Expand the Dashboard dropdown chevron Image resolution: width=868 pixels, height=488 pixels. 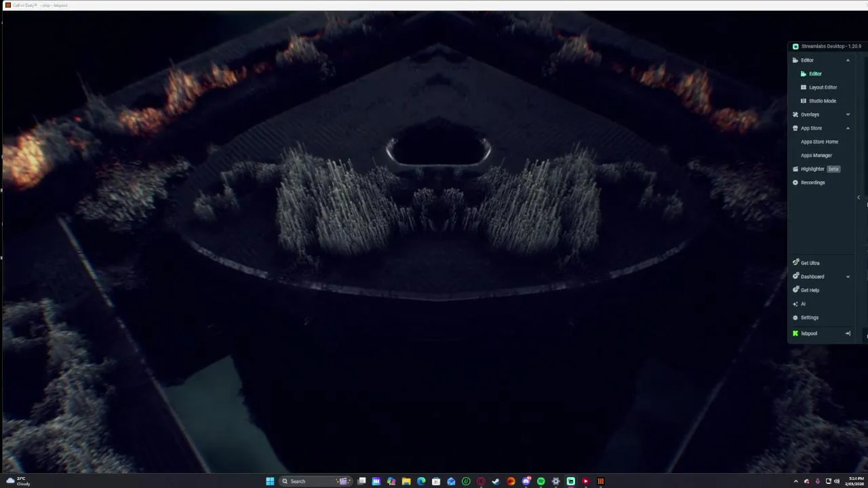(x=848, y=277)
